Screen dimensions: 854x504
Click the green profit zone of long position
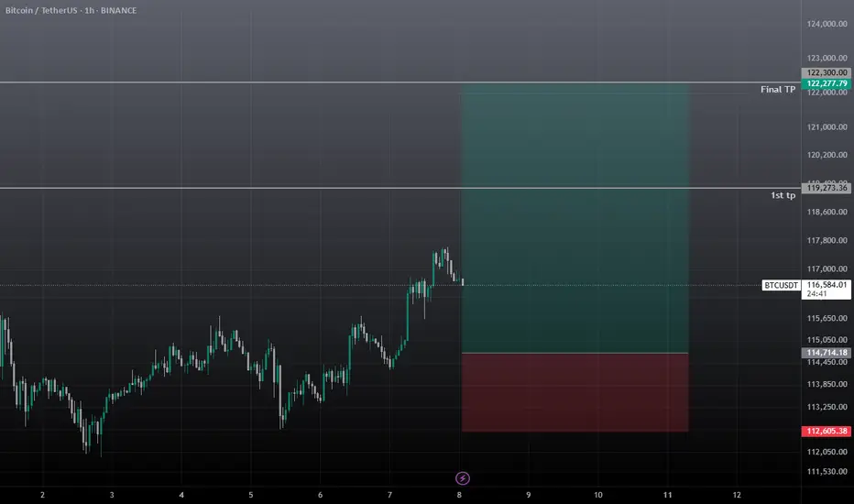(x=575, y=218)
